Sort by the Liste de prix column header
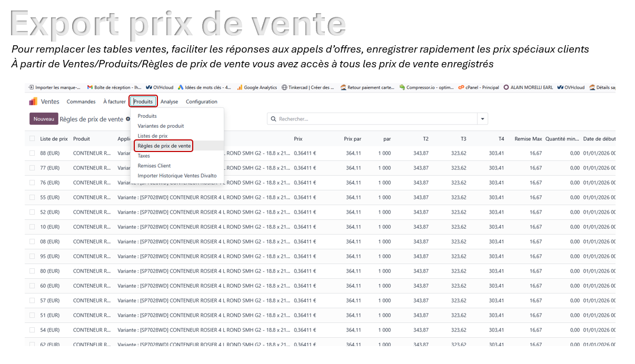This screenshot has height=364, width=635. click(54, 139)
